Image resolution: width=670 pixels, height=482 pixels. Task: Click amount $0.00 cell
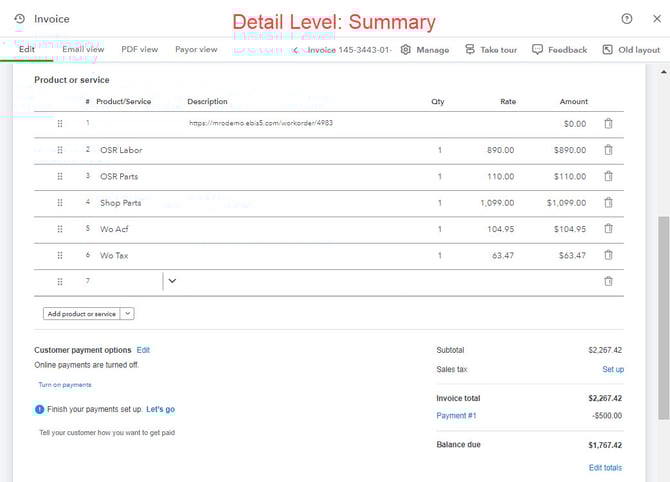pyautogui.click(x=575, y=124)
